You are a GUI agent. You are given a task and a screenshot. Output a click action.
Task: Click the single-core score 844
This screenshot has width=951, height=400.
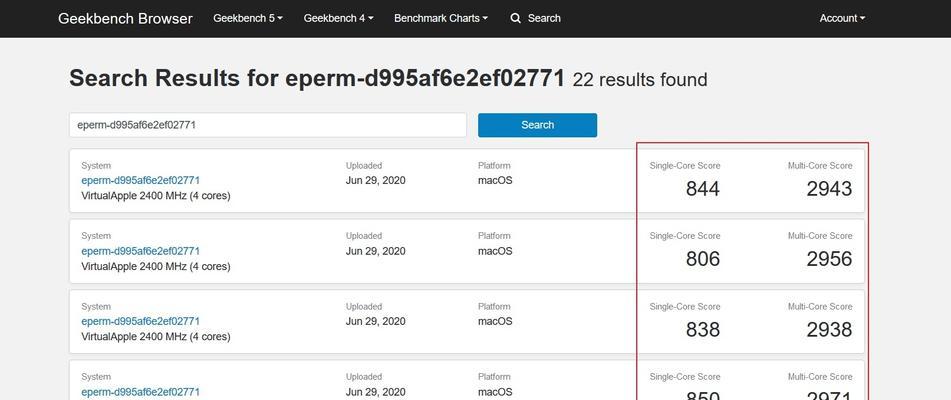coord(703,189)
